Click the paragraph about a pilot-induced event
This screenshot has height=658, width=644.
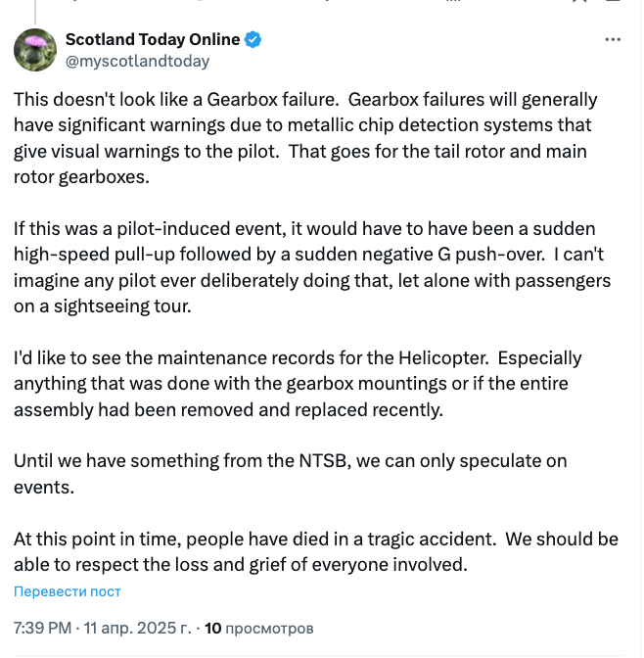tap(312, 267)
